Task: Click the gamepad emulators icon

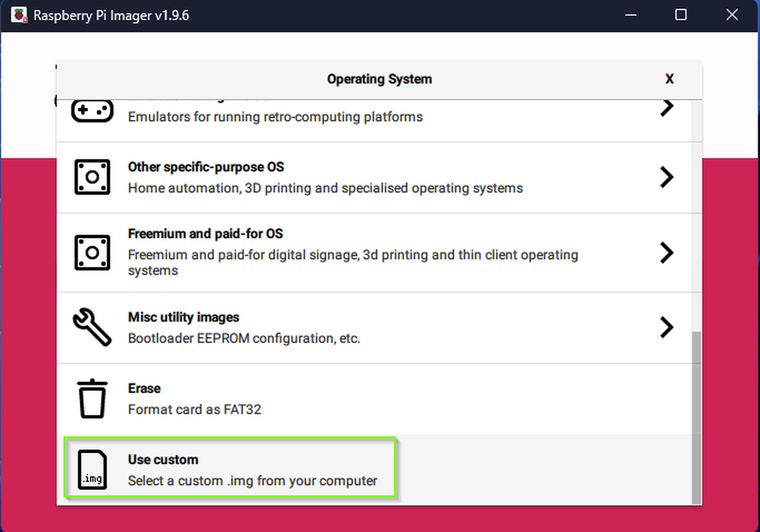Action: (x=92, y=111)
